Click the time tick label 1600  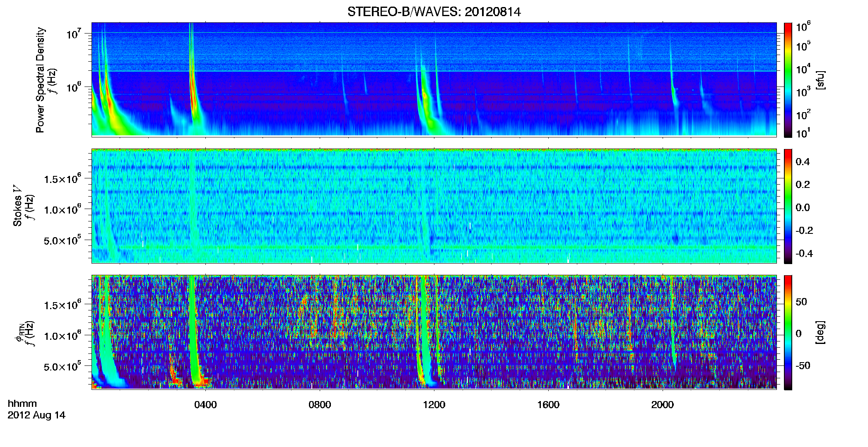pos(548,405)
